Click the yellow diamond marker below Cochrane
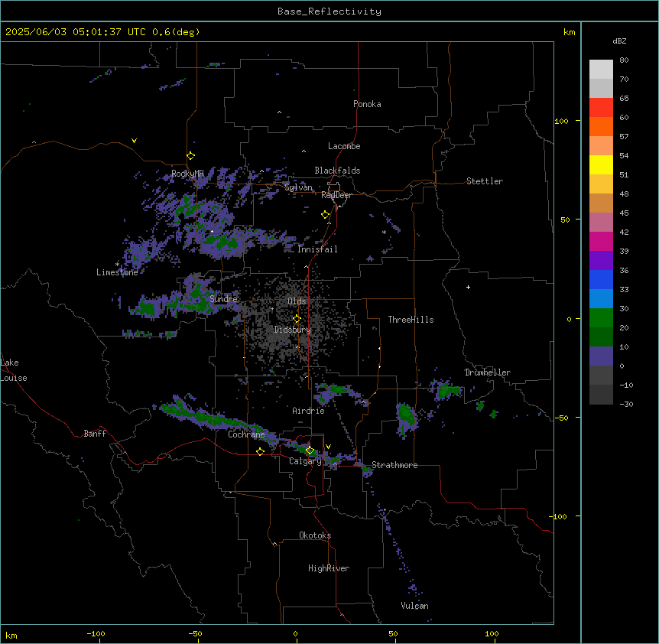The image size is (659, 644). [x=260, y=451]
